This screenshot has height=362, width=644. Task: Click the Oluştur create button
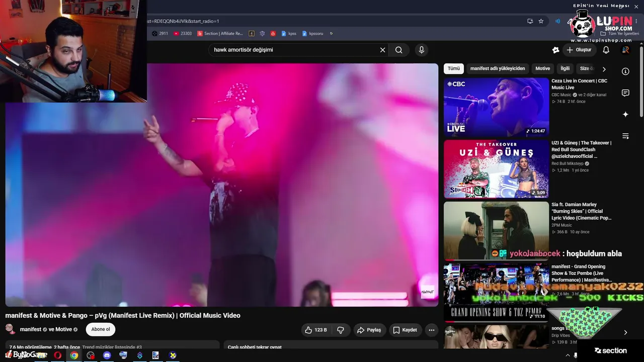pyautogui.click(x=579, y=50)
